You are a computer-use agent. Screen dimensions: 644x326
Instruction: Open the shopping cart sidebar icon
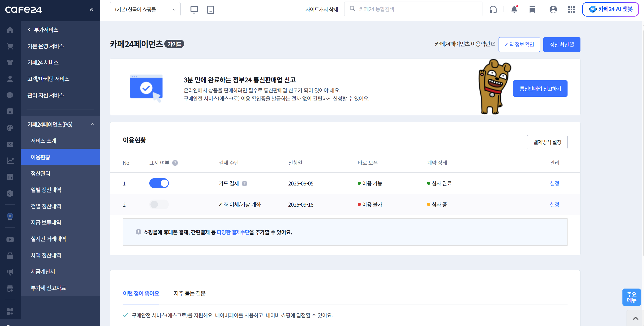pyautogui.click(x=10, y=46)
